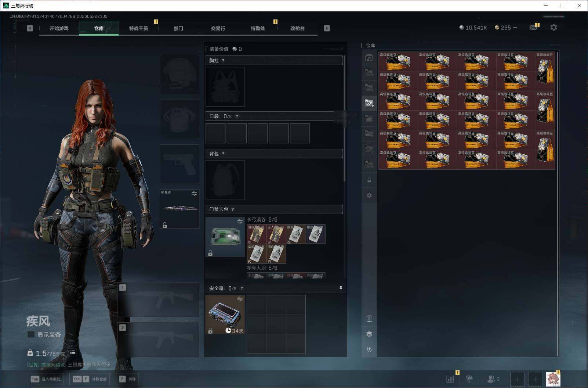
Task: Open the weight detail list icon
Action: [x=73, y=352]
